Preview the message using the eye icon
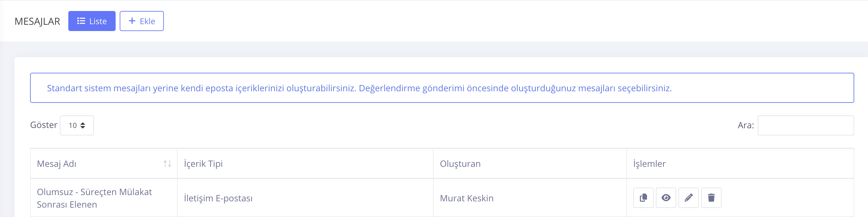Screen dimensions: 868x217 pyautogui.click(x=666, y=198)
